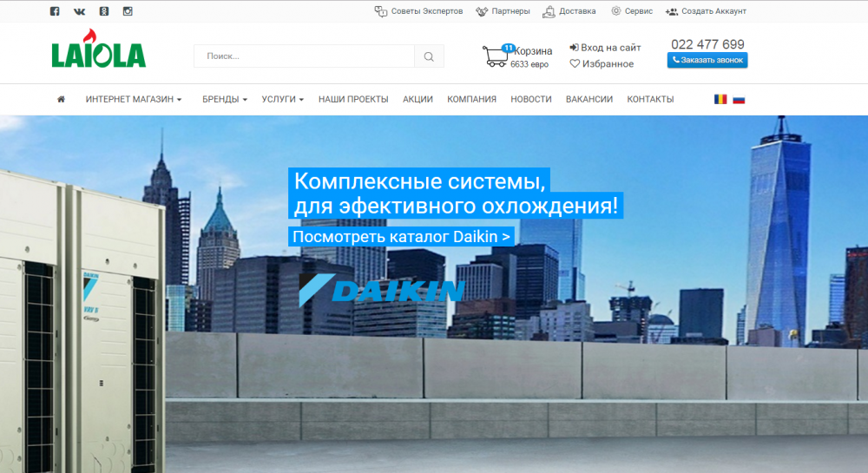This screenshot has height=473, width=868.
Task: Switch language with the Romanian flag
Action: click(x=720, y=99)
